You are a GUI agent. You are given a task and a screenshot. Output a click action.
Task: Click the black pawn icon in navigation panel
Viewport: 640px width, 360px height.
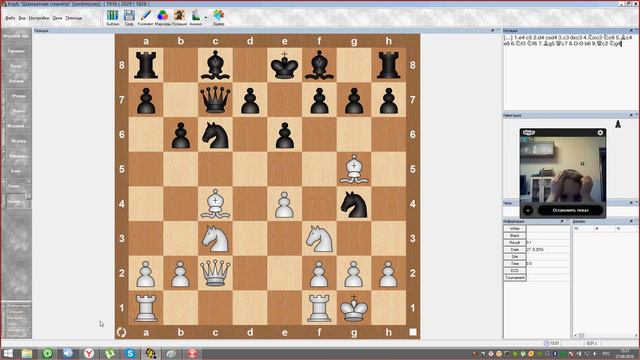click(618, 124)
